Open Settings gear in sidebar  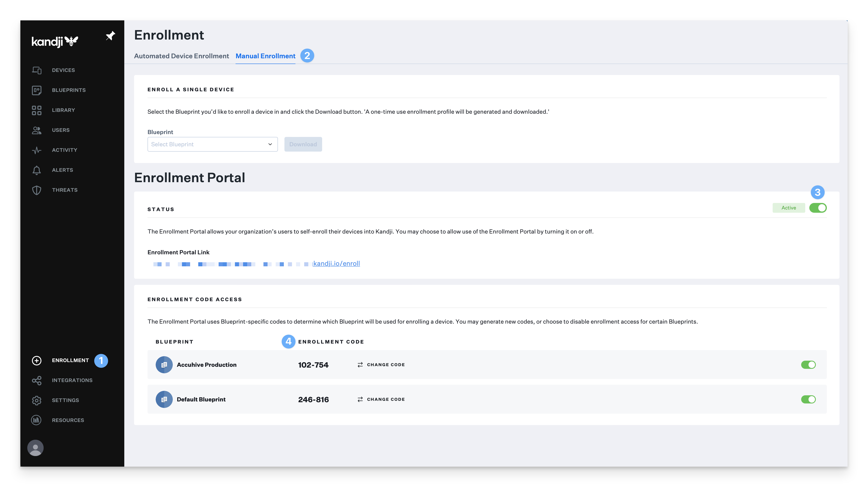click(37, 400)
